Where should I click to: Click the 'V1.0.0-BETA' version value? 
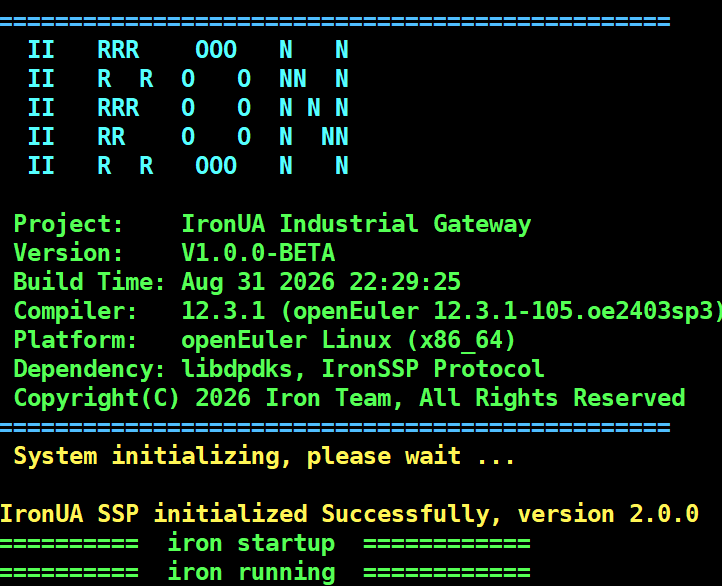tap(258, 253)
